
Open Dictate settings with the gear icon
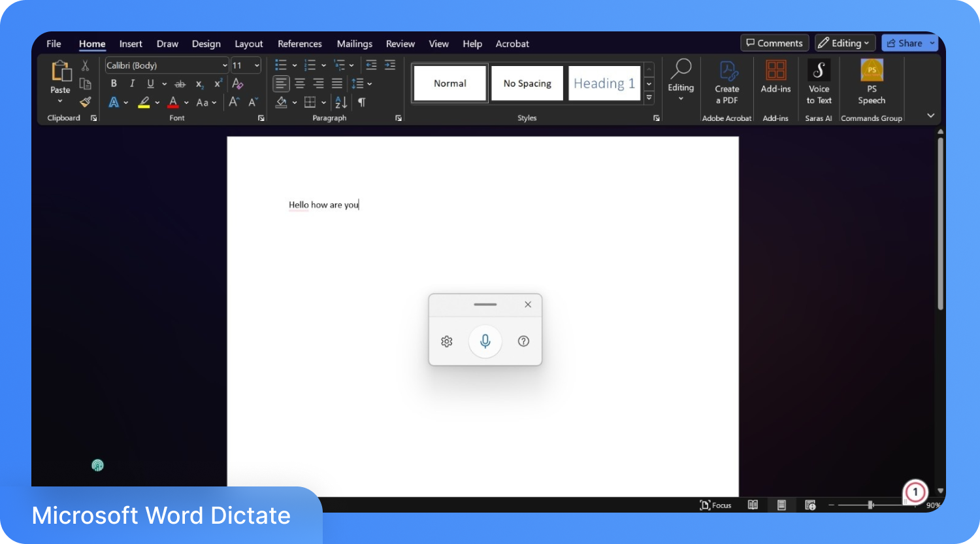[x=446, y=341]
